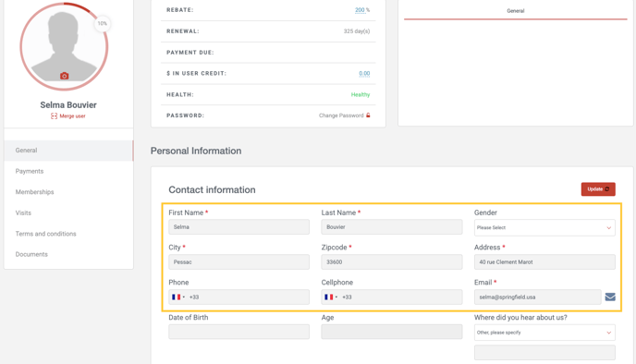Click the Merge user icon
This screenshot has width=636, height=364.
point(54,115)
